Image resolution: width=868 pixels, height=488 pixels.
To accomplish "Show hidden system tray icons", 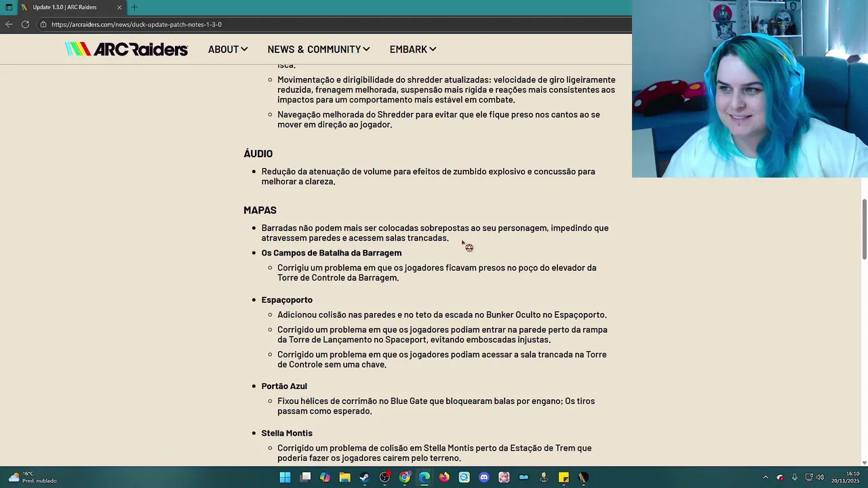I will click(766, 477).
